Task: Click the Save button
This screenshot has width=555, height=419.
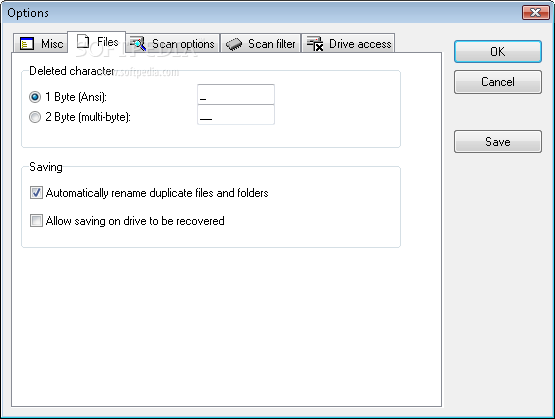Action: 498,142
